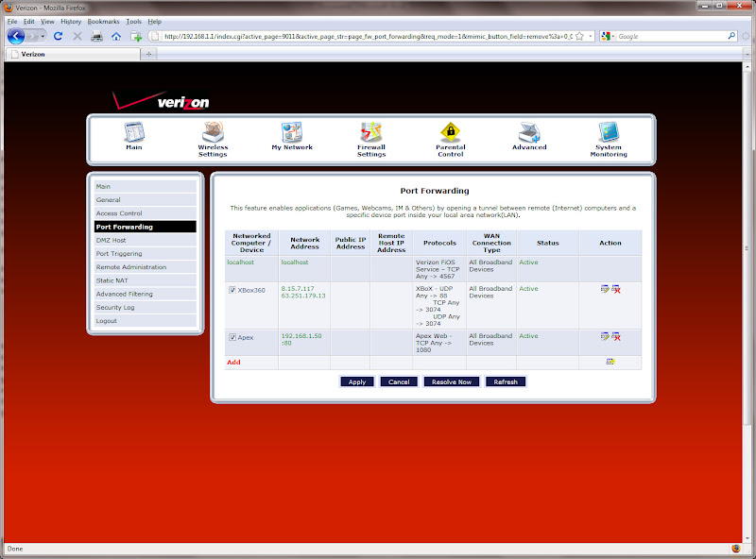
Task: Select Security Log in the sidebar
Action: (x=146, y=308)
